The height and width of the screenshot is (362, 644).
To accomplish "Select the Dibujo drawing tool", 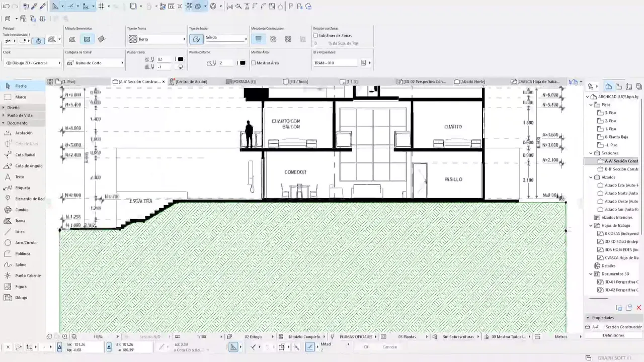I will tap(23, 298).
